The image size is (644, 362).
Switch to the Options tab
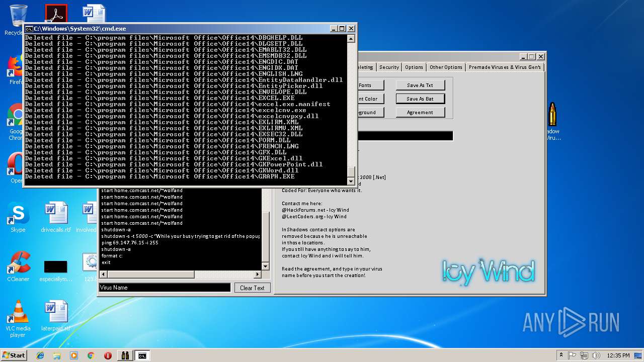(414, 67)
